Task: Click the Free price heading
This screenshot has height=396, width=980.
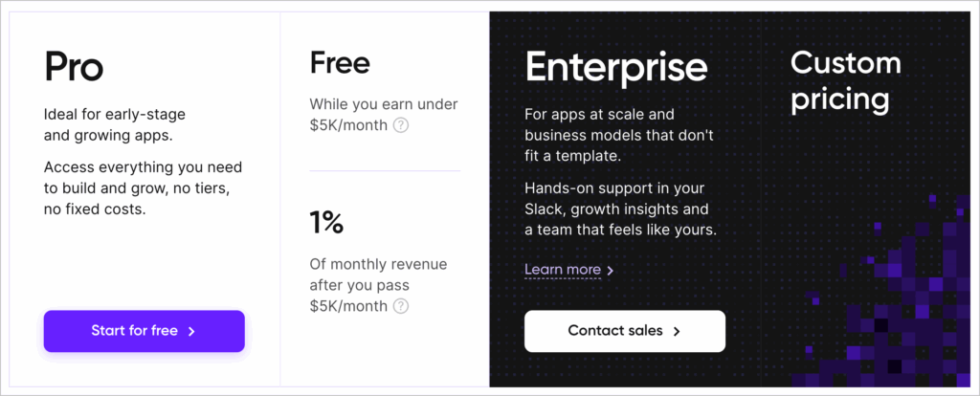Action: [x=340, y=63]
